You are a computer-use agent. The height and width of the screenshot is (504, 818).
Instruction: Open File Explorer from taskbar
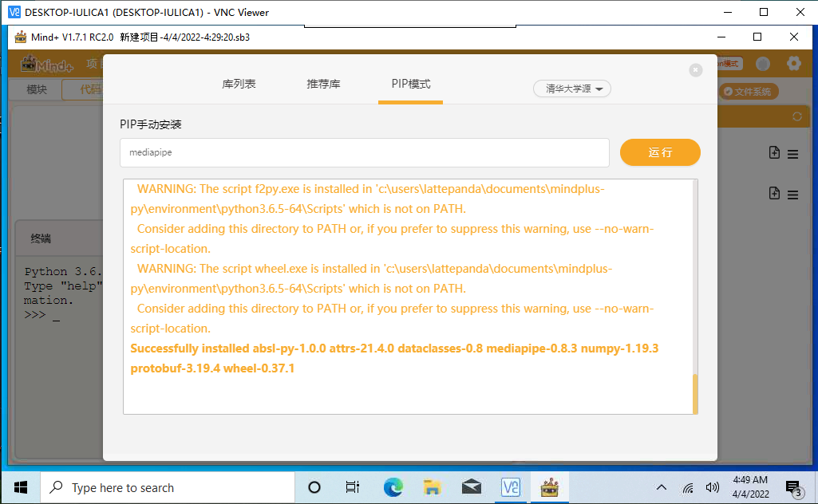click(x=432, y=487)
